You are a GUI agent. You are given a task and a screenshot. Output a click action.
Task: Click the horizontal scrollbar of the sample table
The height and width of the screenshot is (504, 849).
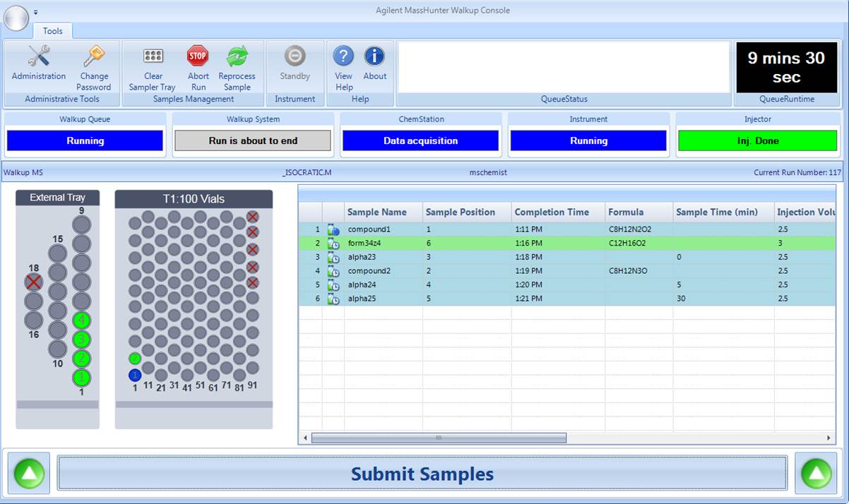(x=439, y=438)
